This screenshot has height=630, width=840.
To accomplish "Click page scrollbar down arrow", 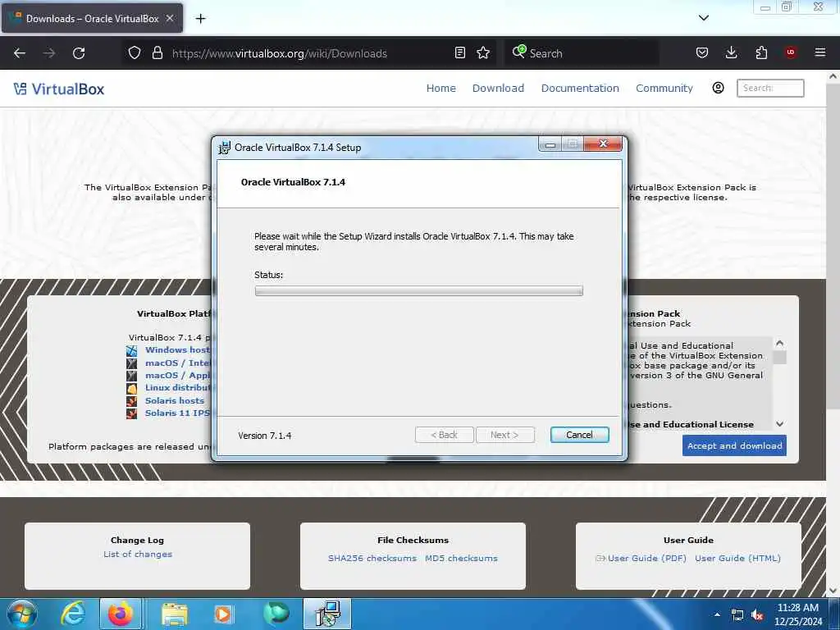I will (x=833, y=591).
